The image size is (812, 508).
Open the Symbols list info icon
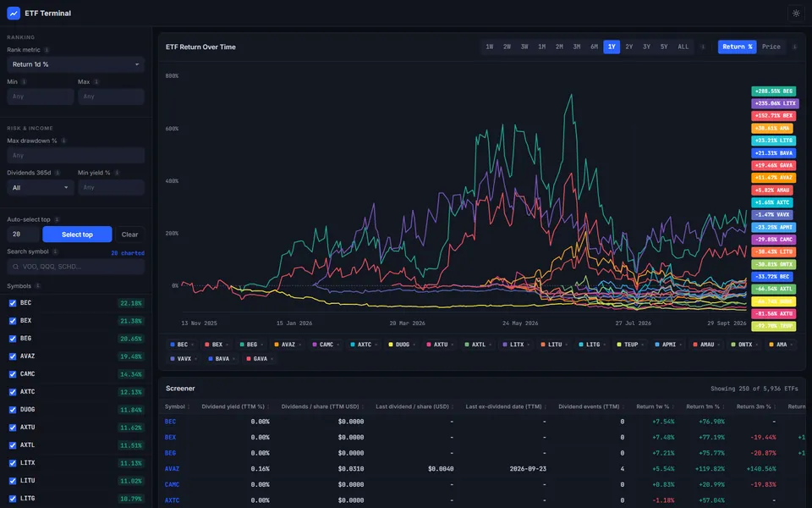pos(38,285)
